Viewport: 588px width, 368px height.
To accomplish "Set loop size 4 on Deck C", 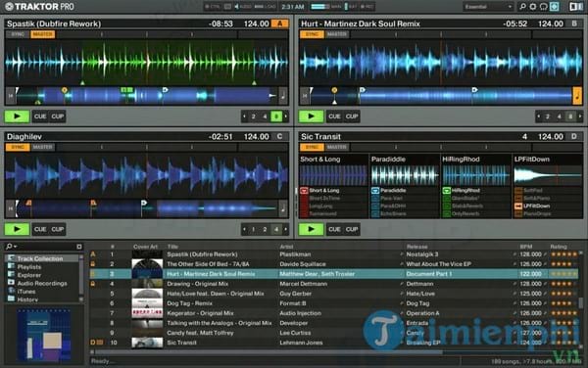I will (x=276, y=229).
